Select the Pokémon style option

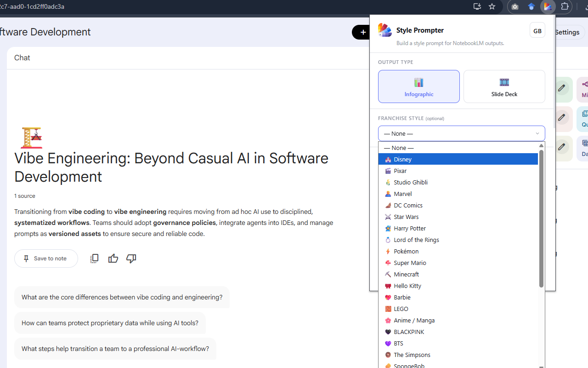(x=406, y=251)
